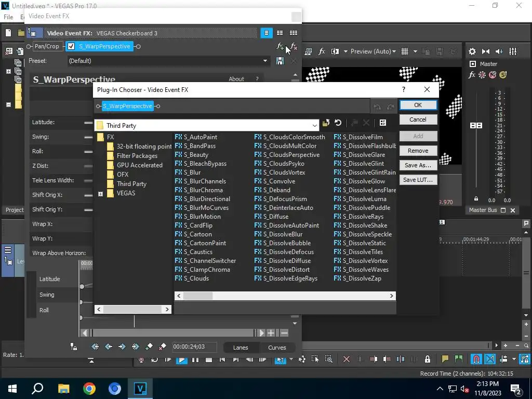Click the red X delete icon in main toolbar
This screenshot has height=399, width=532.
click(x=347, y=359)
